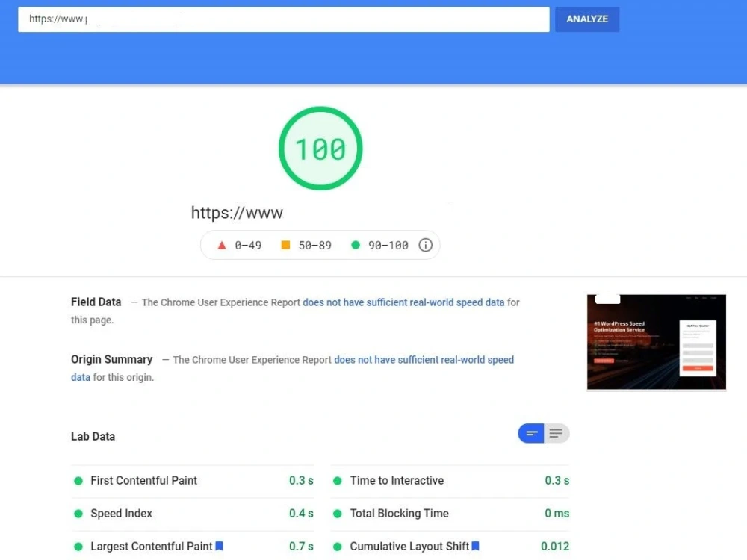Click the Largest Contentful Paint bookmark icon
The width and height of the screenshot is (747, 560).
pyautogui.click(x=219, y=546)
